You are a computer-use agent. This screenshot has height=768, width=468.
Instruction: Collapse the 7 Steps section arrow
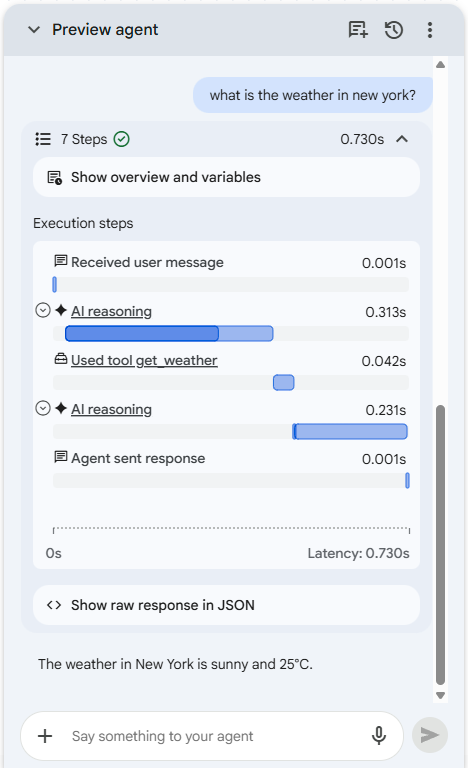coord(402,139)
